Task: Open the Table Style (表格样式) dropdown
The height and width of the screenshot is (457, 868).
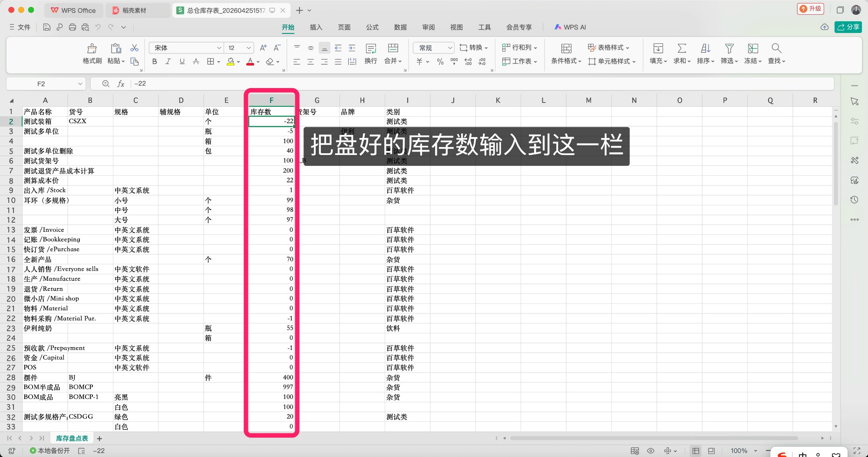Action: pos(608,48)
